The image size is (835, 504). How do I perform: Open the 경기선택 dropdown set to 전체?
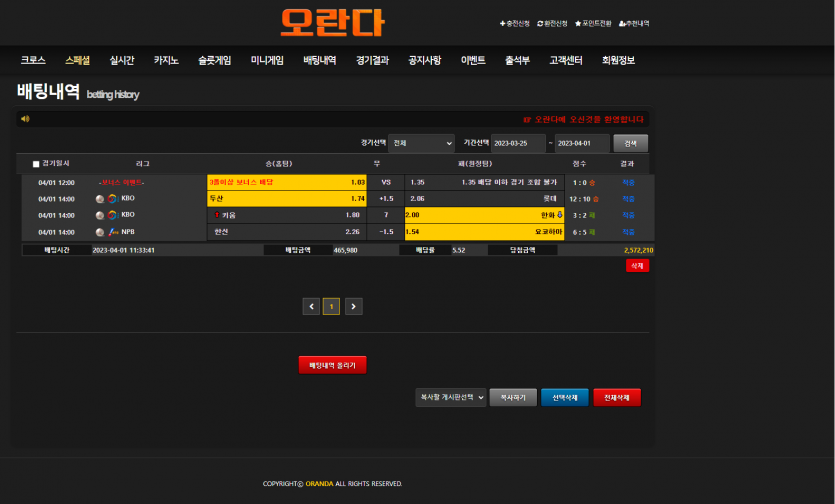click(x=421, y=143)
